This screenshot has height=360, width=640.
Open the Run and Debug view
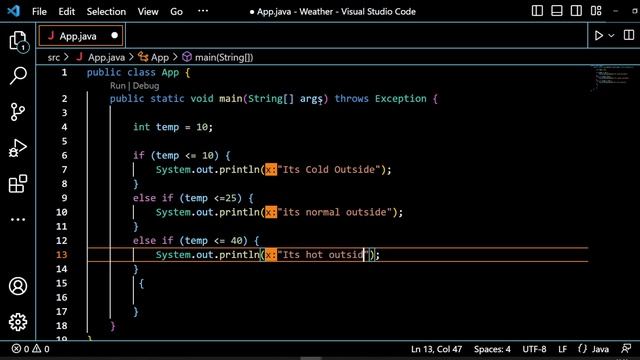click(18, 148)
